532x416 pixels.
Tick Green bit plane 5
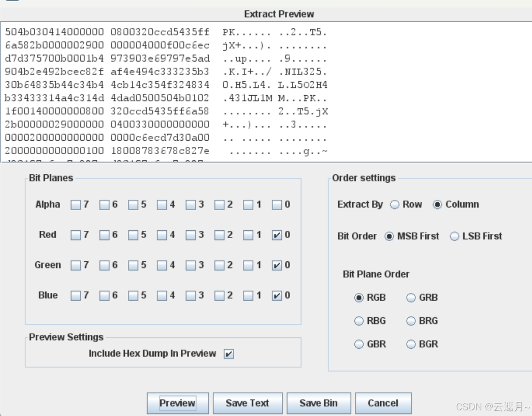point(133,265)
